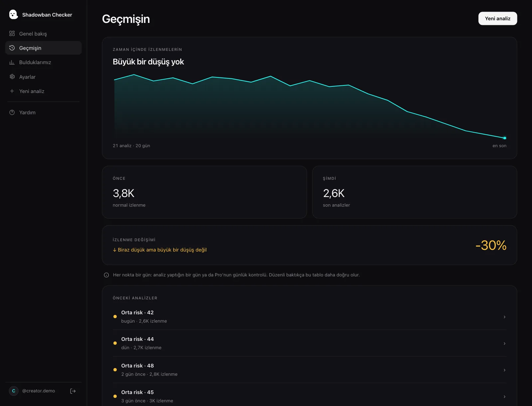Screen dimensions: 532x406
Task: Click the @creator.demo username
Action: [39, 391]
